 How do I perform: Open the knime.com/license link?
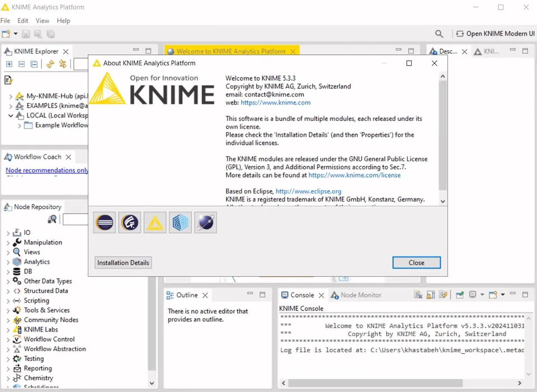(x=355, y=175)
